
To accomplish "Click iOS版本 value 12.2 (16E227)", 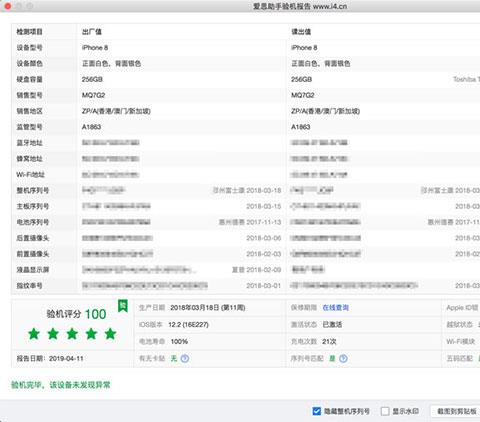I will coord(188,324).
